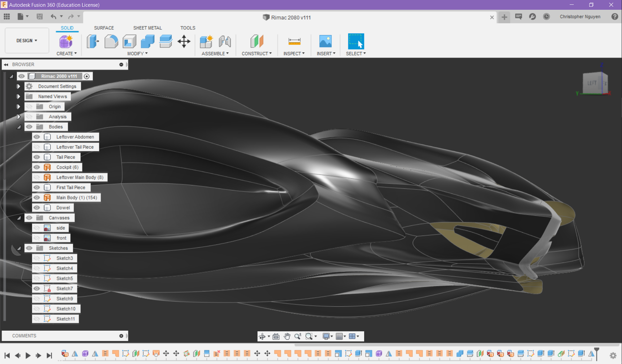Select the Move/Copy tool in Modify

point(184,41)
